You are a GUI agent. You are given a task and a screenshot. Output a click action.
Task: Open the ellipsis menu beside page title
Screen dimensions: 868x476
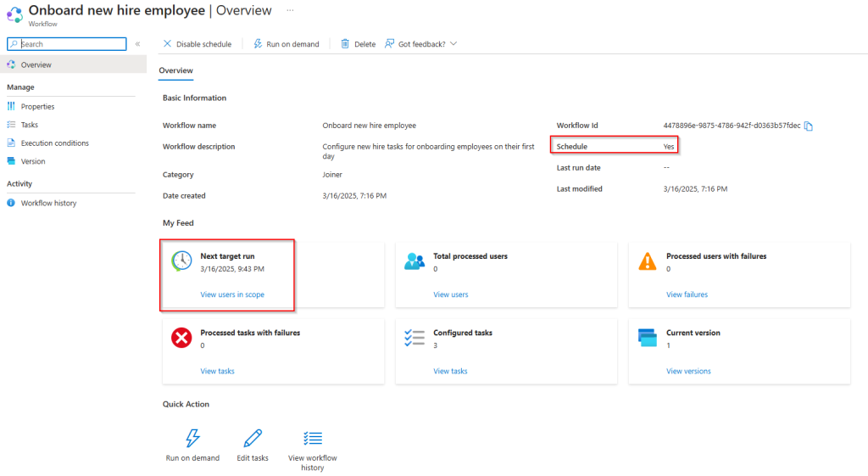coord(290,10)
